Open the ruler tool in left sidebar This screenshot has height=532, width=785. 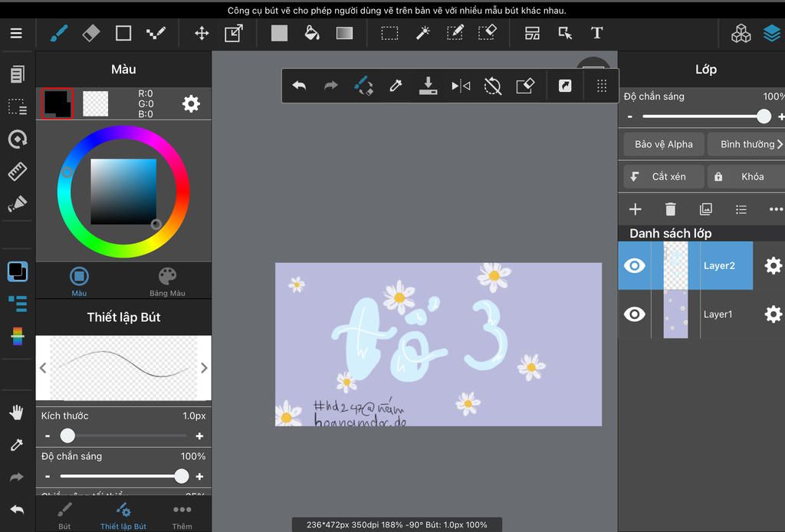(18, 171)
